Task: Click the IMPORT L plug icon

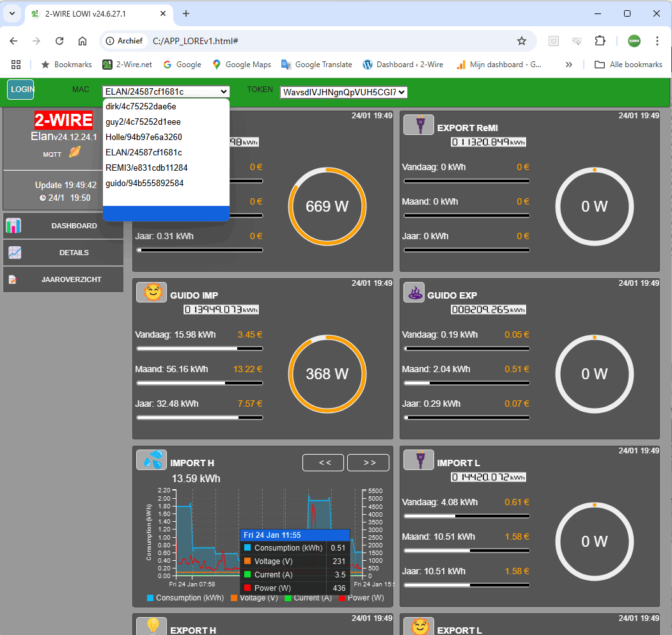Action: click(419, 460)
